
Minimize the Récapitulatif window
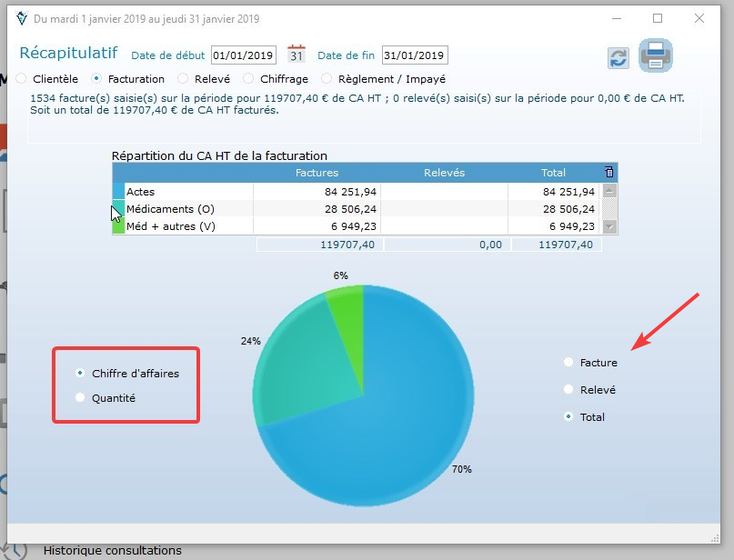click(617, 18)
